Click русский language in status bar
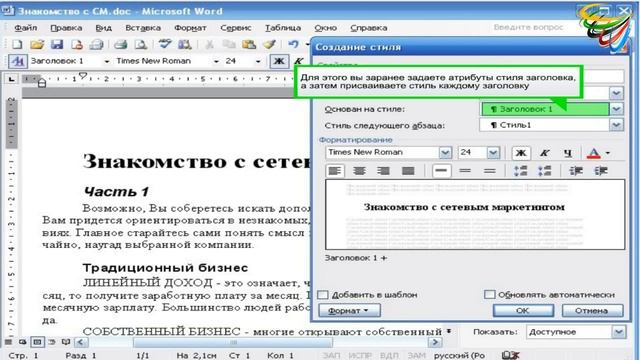This screenshot has height=360, width=640. (459, 356)
